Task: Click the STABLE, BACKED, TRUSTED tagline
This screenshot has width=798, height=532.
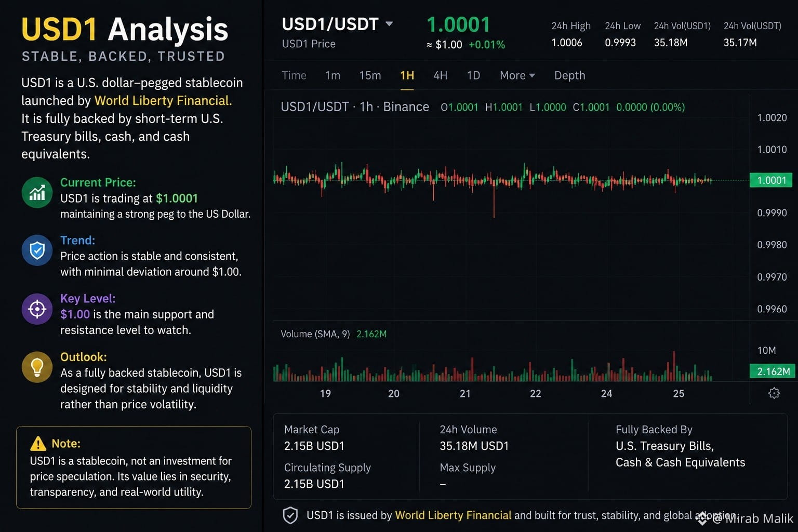Action: point(123,56)
